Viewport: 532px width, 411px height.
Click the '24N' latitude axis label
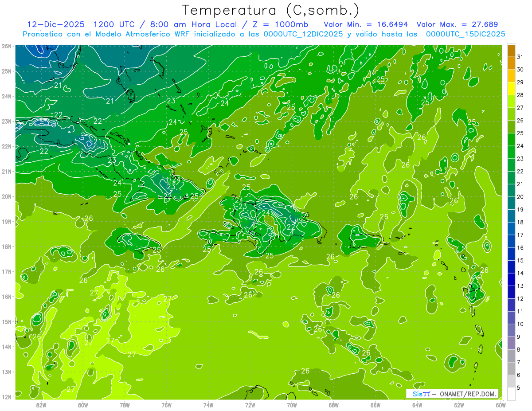6,96
